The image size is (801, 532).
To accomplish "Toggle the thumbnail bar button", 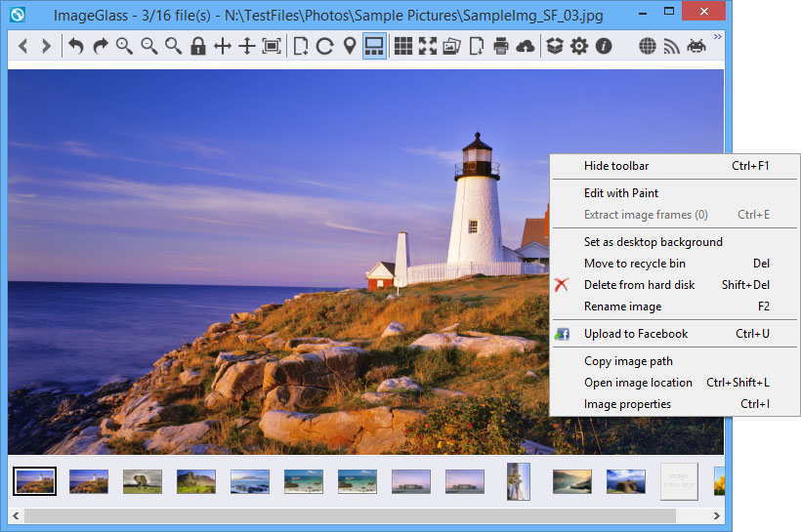I will pyautogui.click(x=374, y=46).
